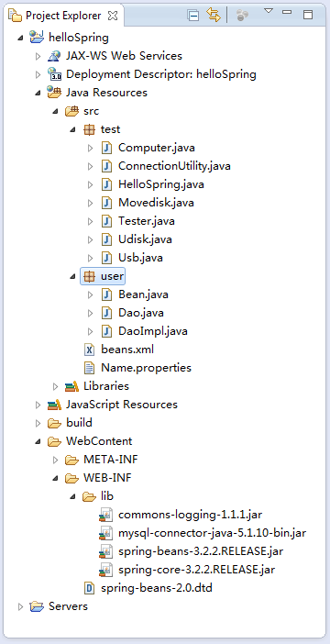Click spring-beans-3.2.2.RELEASE.jar icon

(106, 551)
